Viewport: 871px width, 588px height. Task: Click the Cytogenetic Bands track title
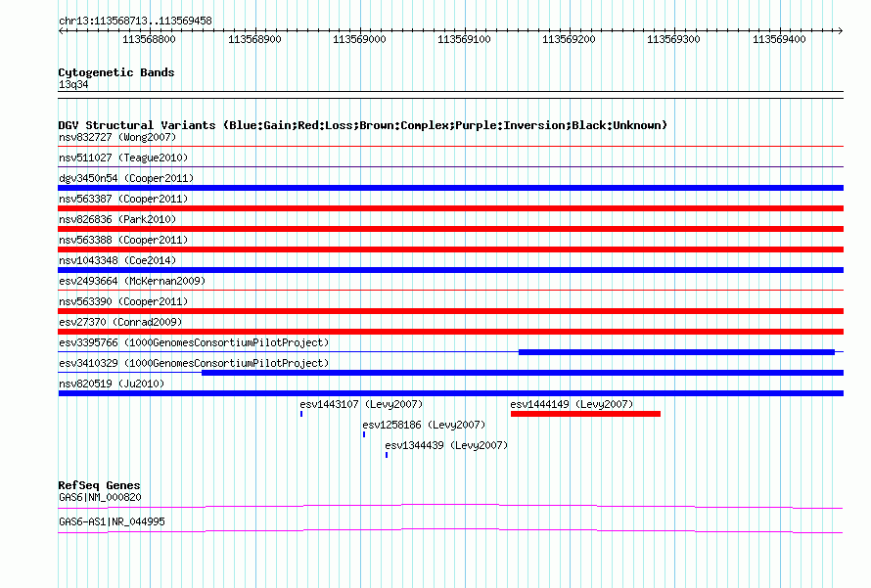coord(116,72)
